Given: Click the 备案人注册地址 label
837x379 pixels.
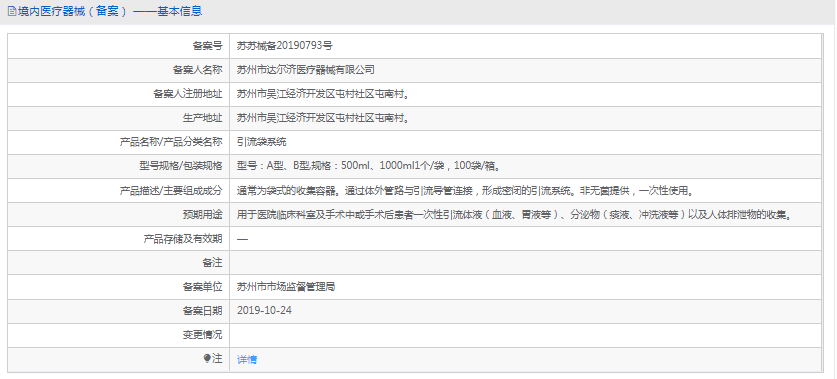Looking at the screenshot, I should pos(187,94).
